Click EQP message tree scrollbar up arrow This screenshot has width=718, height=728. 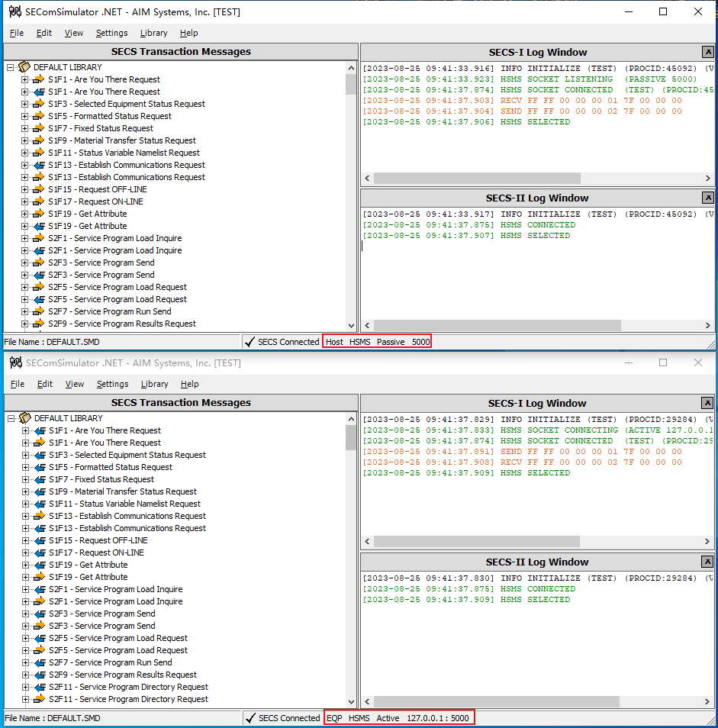click(x=351, y=419)
